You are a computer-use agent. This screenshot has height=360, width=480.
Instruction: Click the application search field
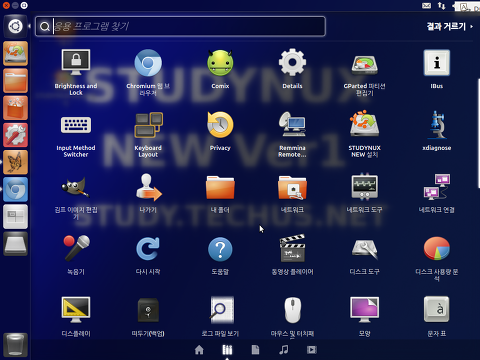[180, 26]
